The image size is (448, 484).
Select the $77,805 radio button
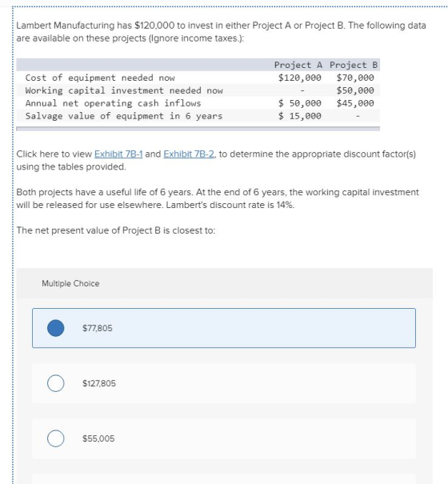click(x=55, y=328)
